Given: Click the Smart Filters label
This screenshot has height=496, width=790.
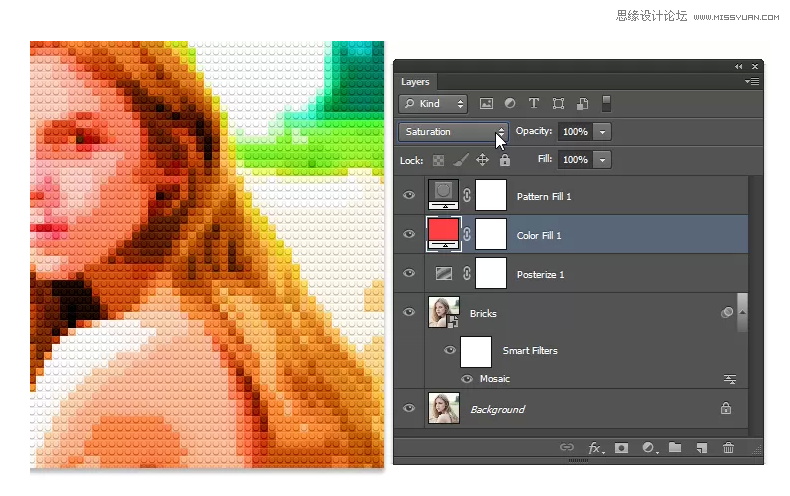Looking at the screenshot, I should [530, 351].
